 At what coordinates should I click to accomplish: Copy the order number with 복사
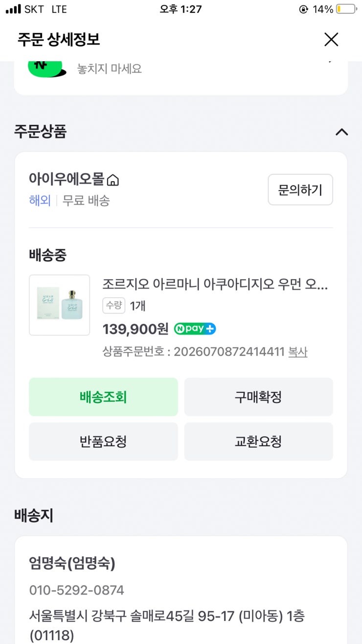(x=298, y=352)
